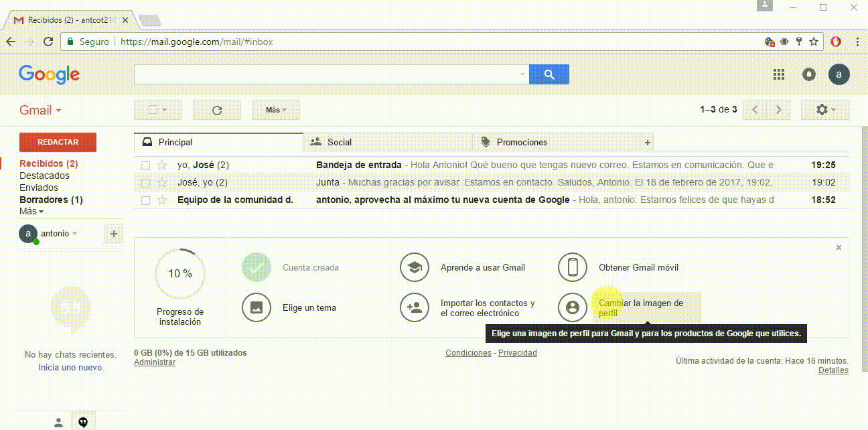Viewport: 868px width, 430px height.
Task: Switch to the Principal tab
Action: (x=218, y=142)
